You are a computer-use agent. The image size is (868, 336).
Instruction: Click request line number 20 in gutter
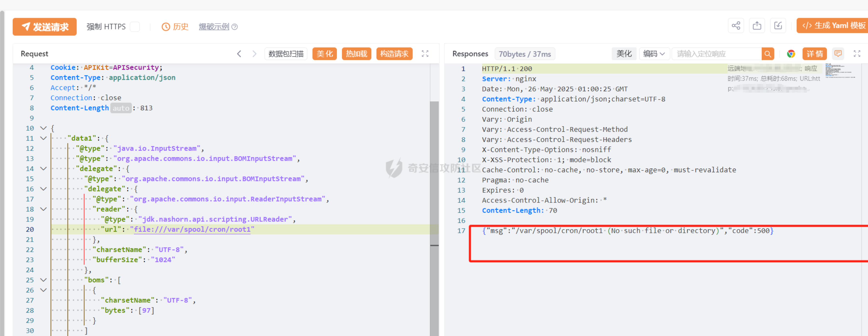[30, 229]
